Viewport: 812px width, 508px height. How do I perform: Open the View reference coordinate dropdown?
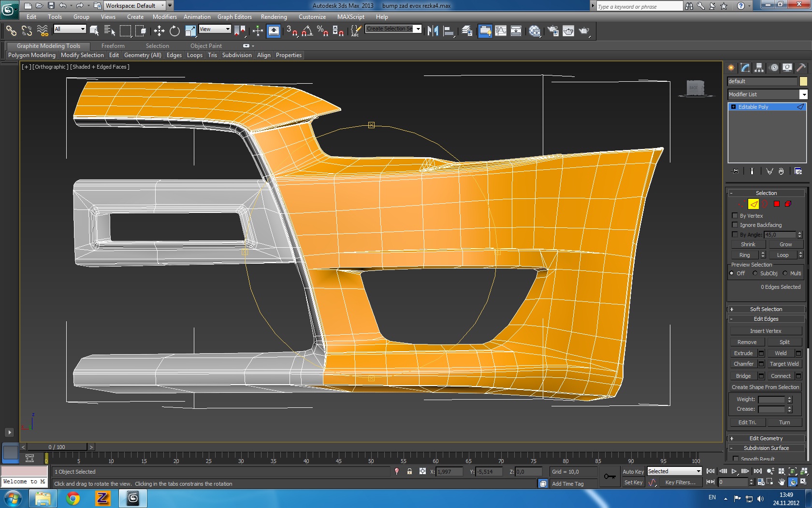coord(215,30)
